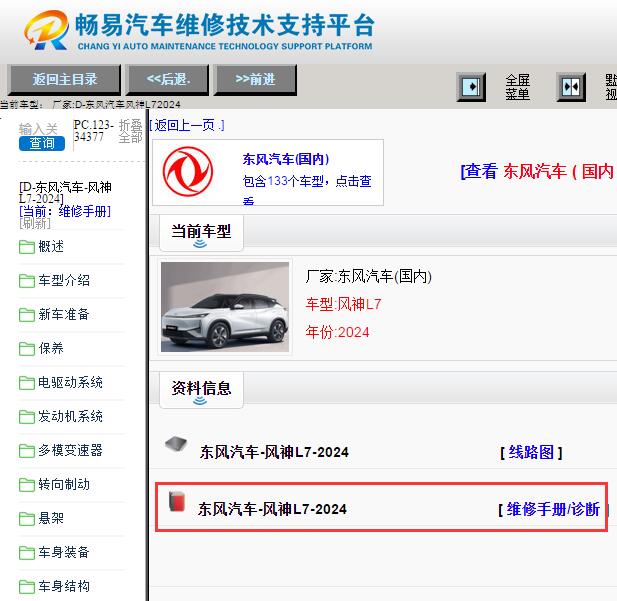Open the 概述 folder icon

click(x=27, y=247)
